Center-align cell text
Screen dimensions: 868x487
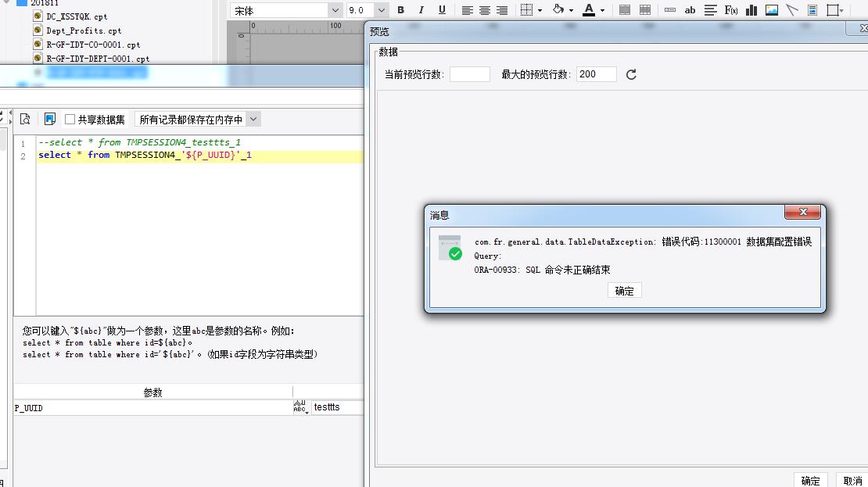point(485,10)
